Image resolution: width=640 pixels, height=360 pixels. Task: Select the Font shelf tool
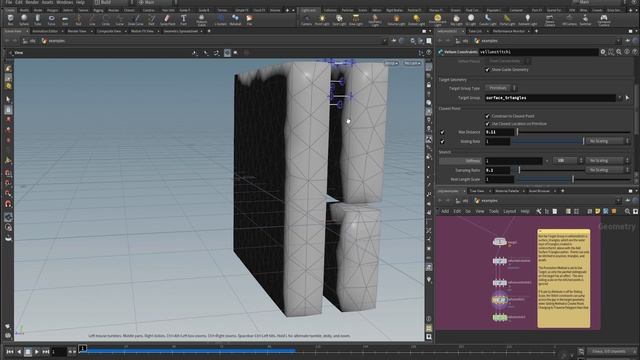tap(183, 20)
